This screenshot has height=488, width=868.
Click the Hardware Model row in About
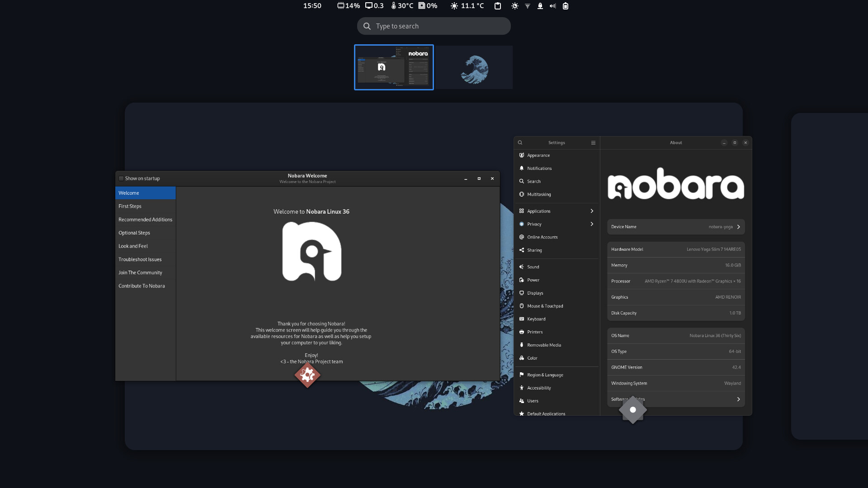pos(676,249)
